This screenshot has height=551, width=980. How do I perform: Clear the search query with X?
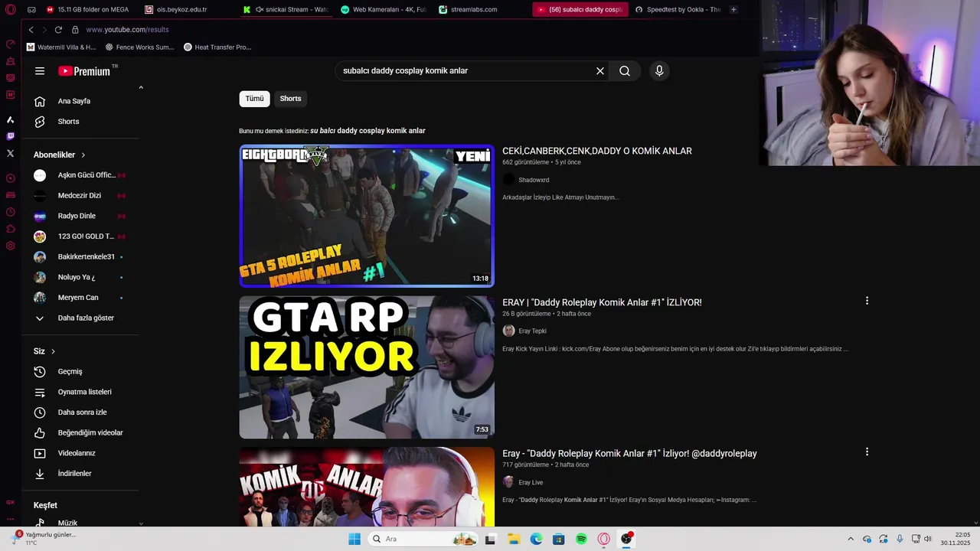[600, 71]
